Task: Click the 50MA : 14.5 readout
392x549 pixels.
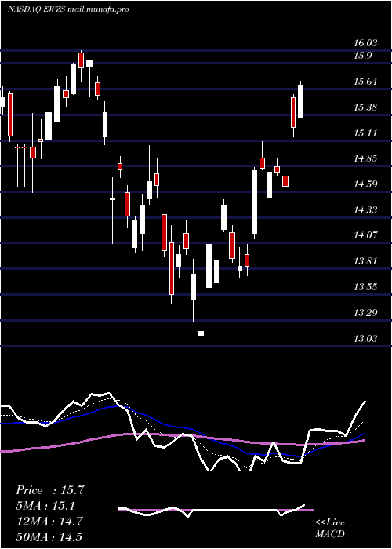Action: [49, 536]
